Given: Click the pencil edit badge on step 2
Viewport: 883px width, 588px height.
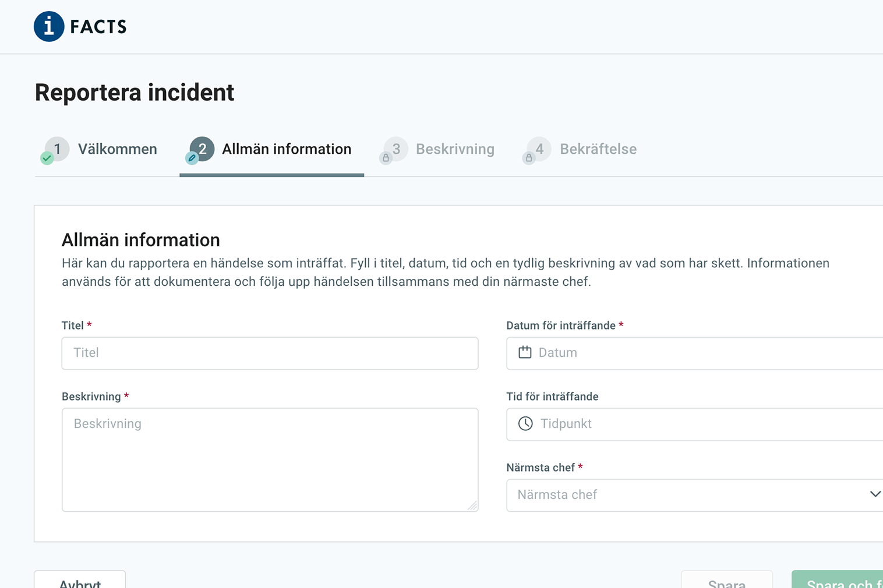Looking at the screenshot, I should click(x=192, y=158).
